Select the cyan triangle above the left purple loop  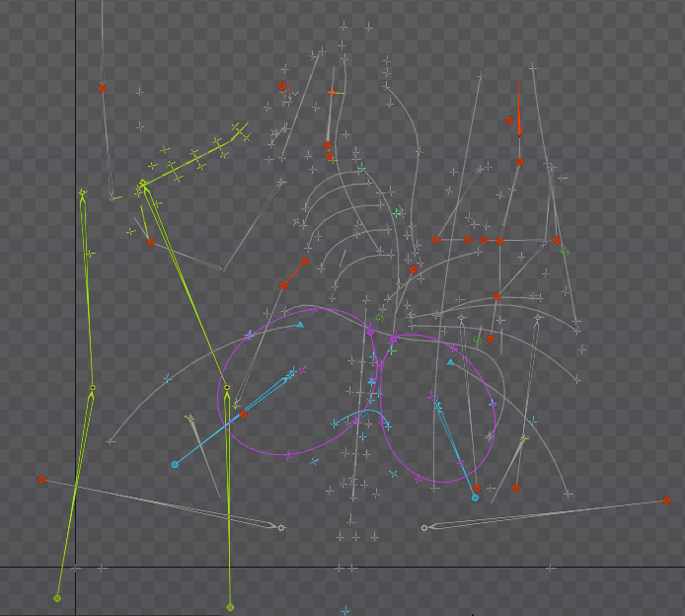(x=300, y=325)
